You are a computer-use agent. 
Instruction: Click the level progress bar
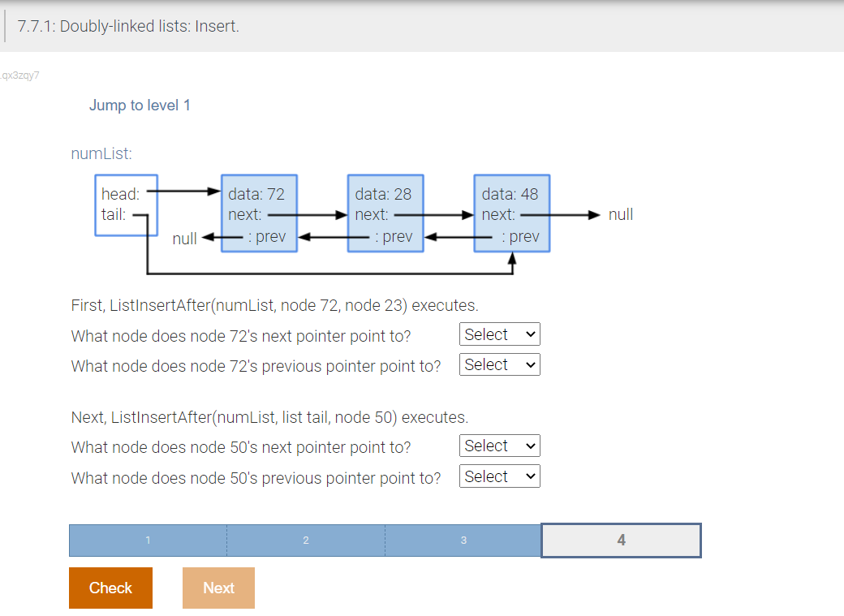384,540
